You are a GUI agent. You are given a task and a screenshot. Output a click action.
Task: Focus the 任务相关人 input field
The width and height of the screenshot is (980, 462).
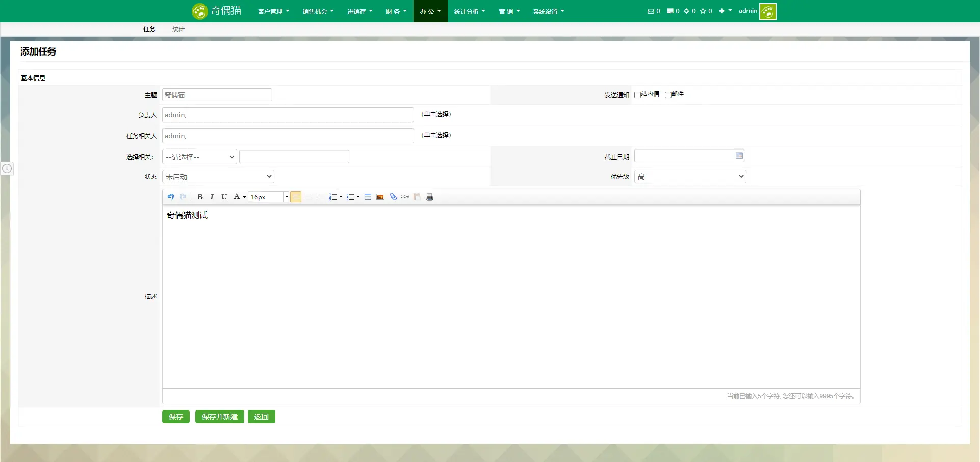click(x=288, y=136)
